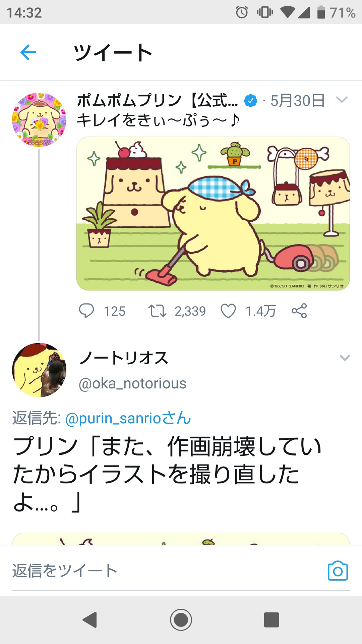Tap the @purin_sanrio mention link
Image resolution: width=362 pixels, height=644 pixels.
click(128, 418)
